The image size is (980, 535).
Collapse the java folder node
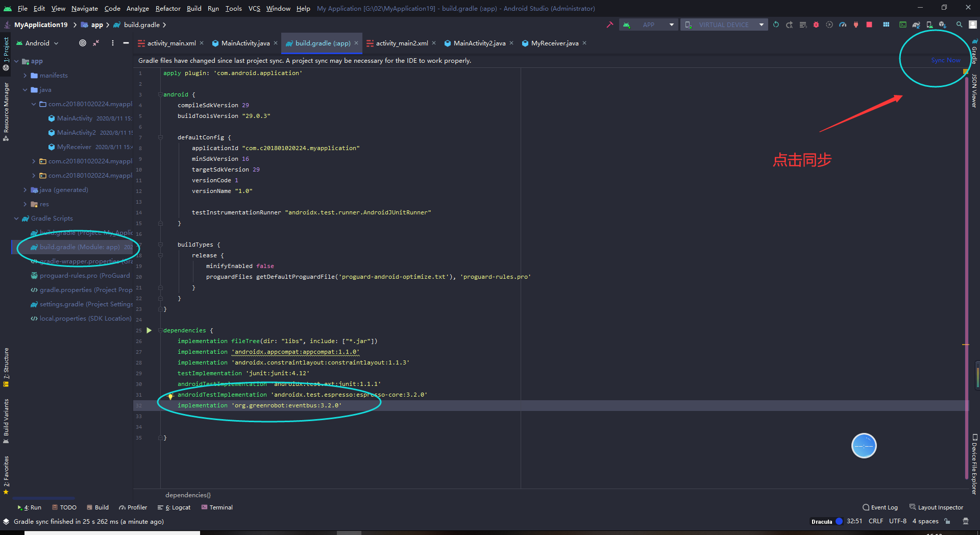tap(25, 90)
